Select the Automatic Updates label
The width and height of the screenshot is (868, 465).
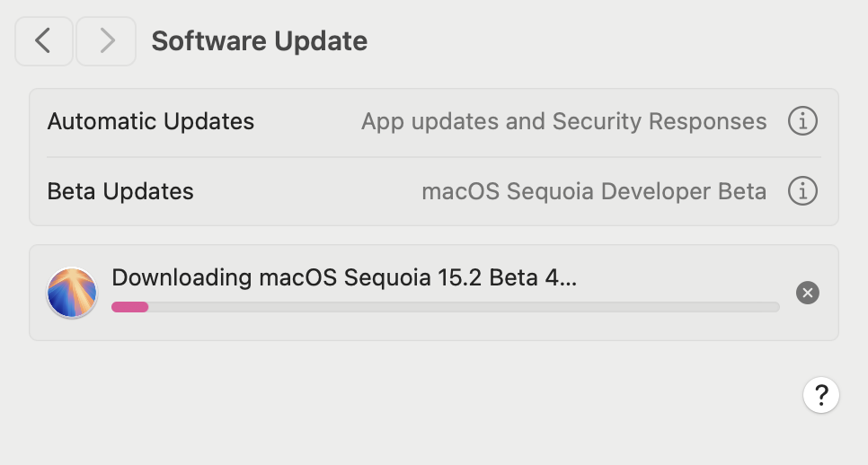pos(151,121)
